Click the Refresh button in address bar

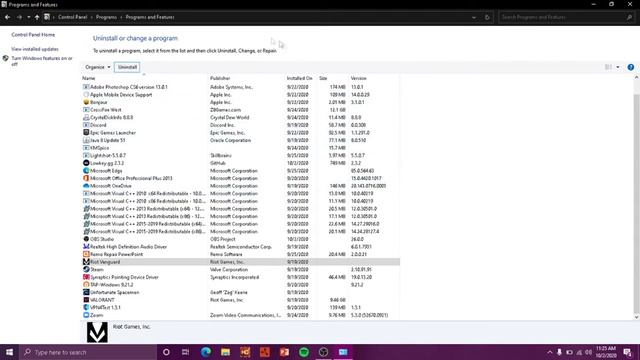coord(487,17)
